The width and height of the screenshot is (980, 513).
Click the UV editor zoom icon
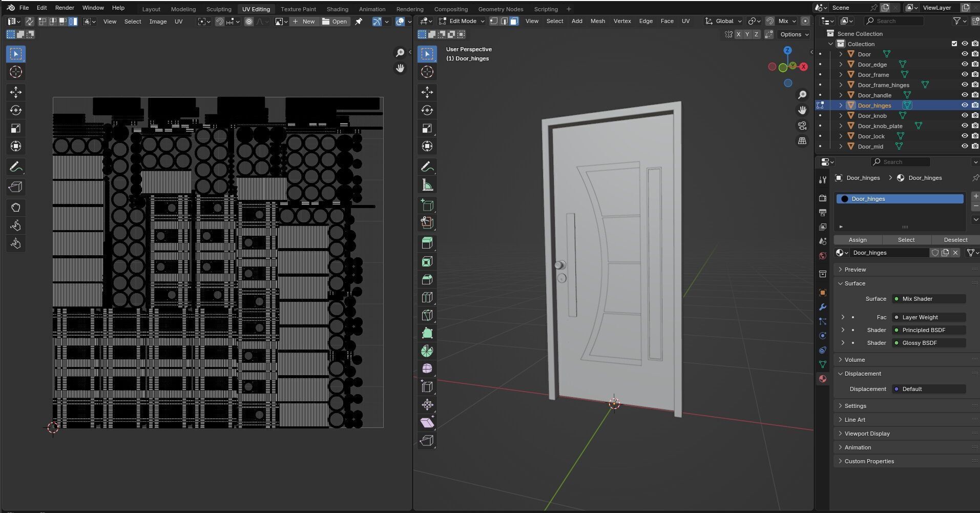point(400,53)
